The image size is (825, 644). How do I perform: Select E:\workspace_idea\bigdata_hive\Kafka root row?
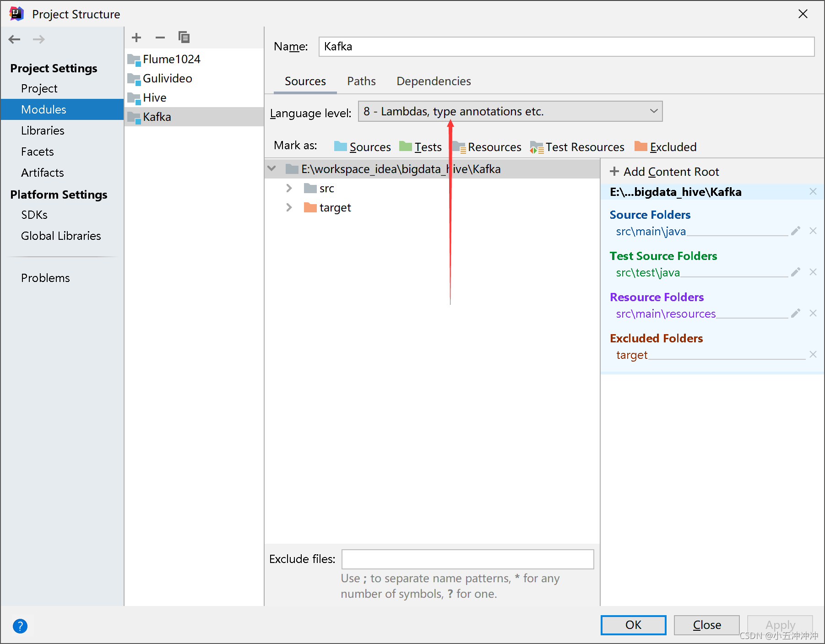tap(432, 169)
